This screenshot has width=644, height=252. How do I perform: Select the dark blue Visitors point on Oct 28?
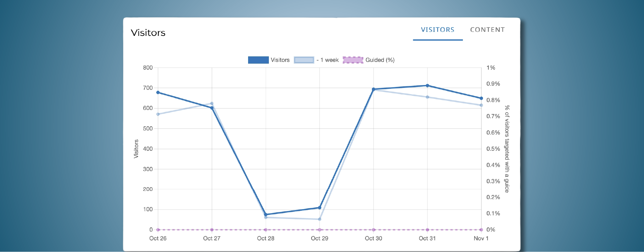click(x=266, y=215)
